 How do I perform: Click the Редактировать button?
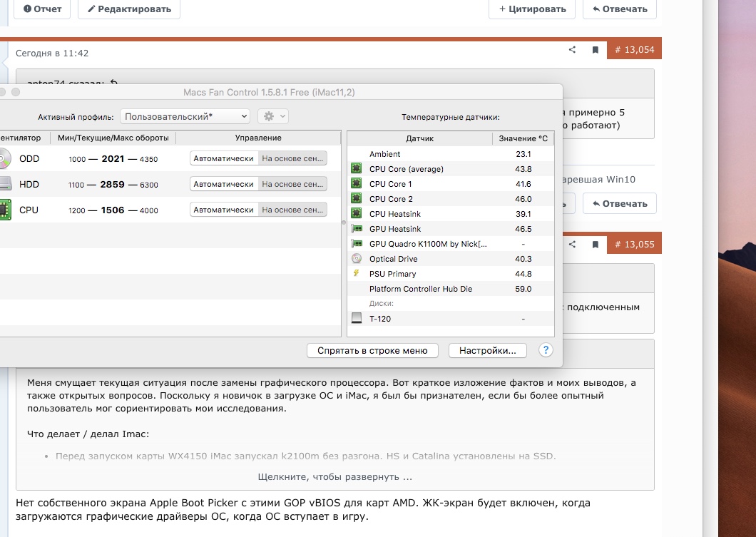[x=128, y=9]
